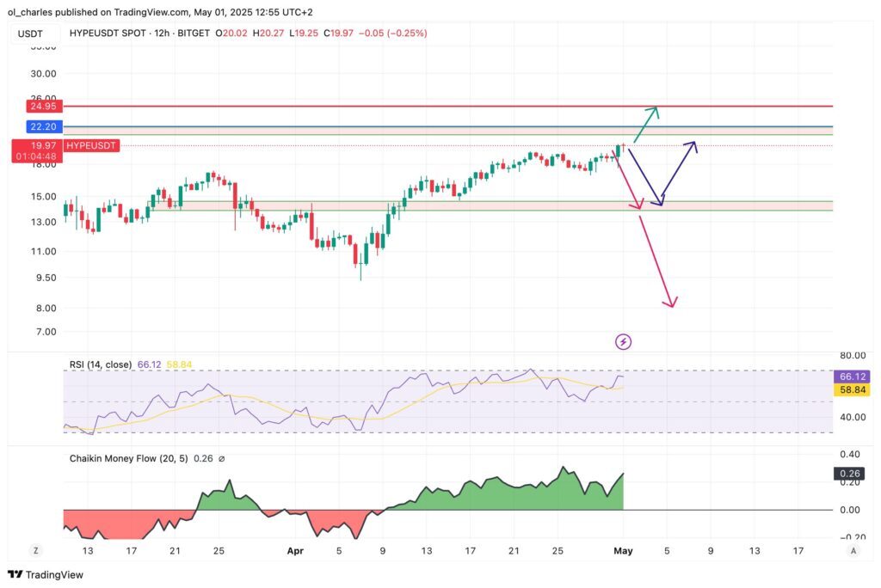Click the Z timezone icon below chart
This screenshot has width=881, height=588.
(x=36, y=549)
